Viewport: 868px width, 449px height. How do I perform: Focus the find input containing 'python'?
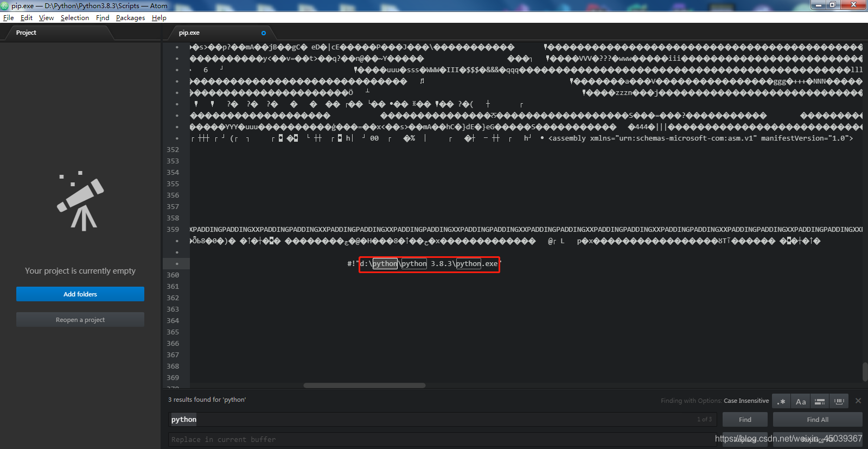pyautogui.click(x=442, y=420)
